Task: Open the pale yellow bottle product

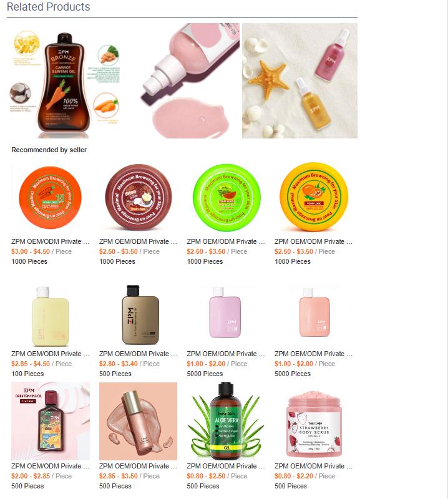Action: (x=51, y=316)
